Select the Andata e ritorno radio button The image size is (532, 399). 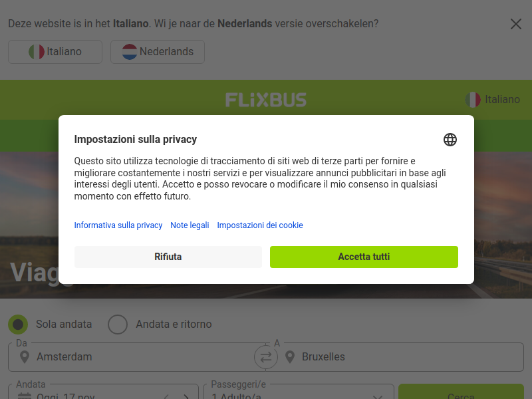coord(118,325)
